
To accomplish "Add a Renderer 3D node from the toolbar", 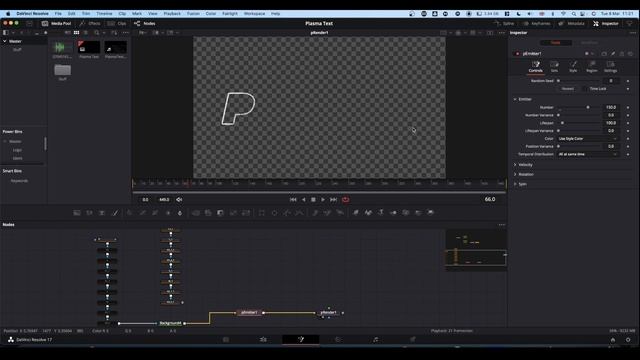I will 431,213.
